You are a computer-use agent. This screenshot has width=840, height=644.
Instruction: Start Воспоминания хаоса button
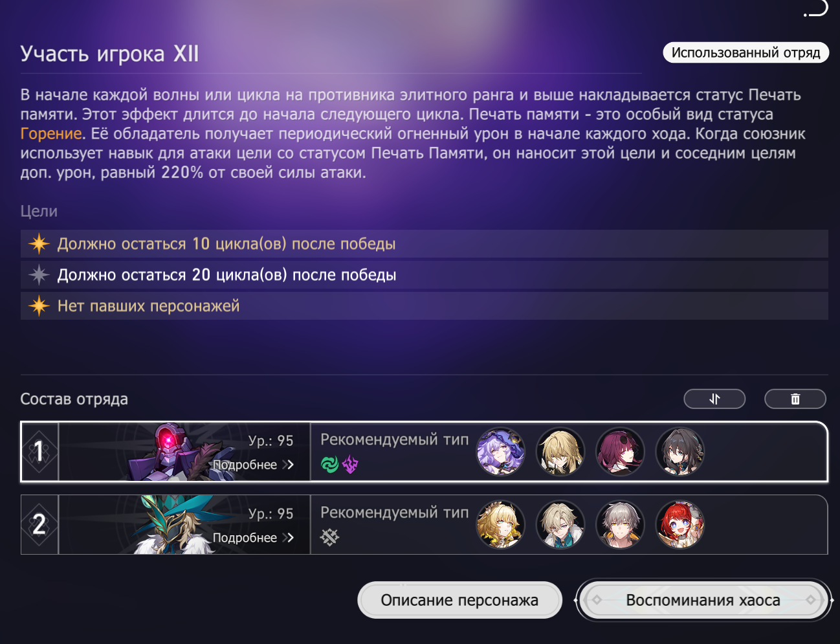(703, 600)
